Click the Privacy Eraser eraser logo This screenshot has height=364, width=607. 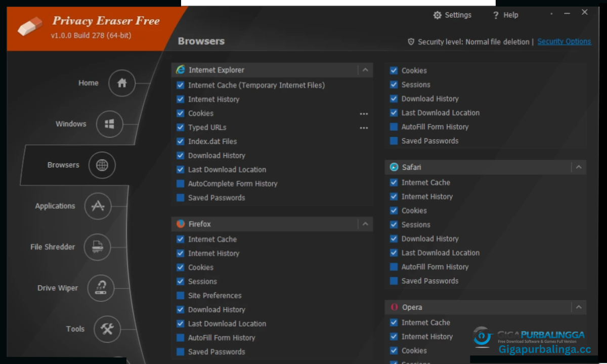coord(30,26)
